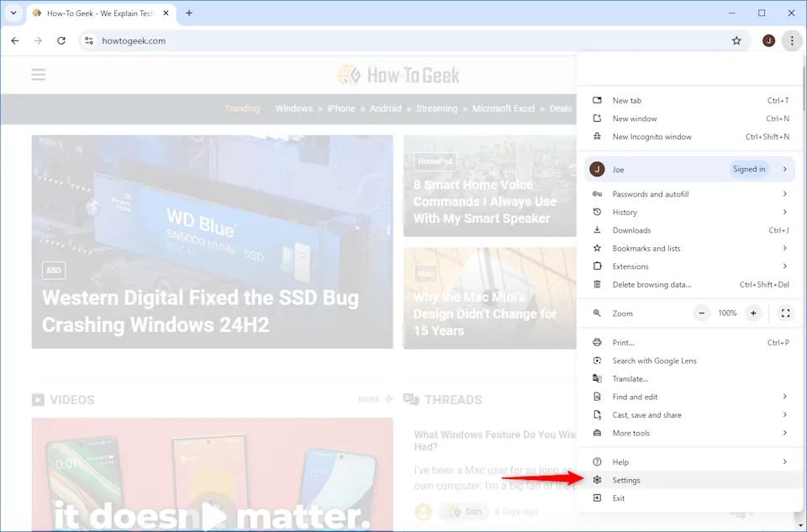Click the back navigation arrow
The height and width of the screenshot is (532, 807).
[x=15, y=40]
